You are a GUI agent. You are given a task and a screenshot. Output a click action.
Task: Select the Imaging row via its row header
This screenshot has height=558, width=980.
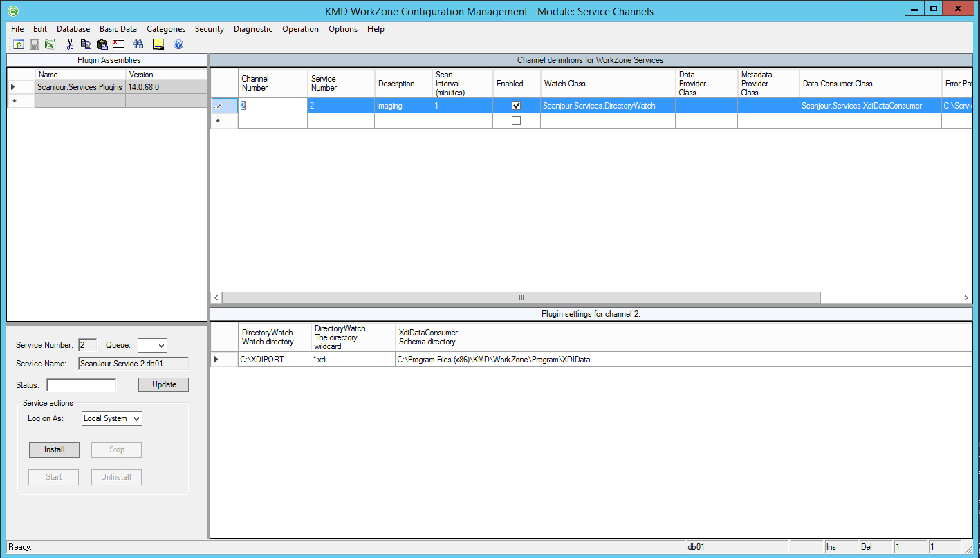tap(225, 106)
